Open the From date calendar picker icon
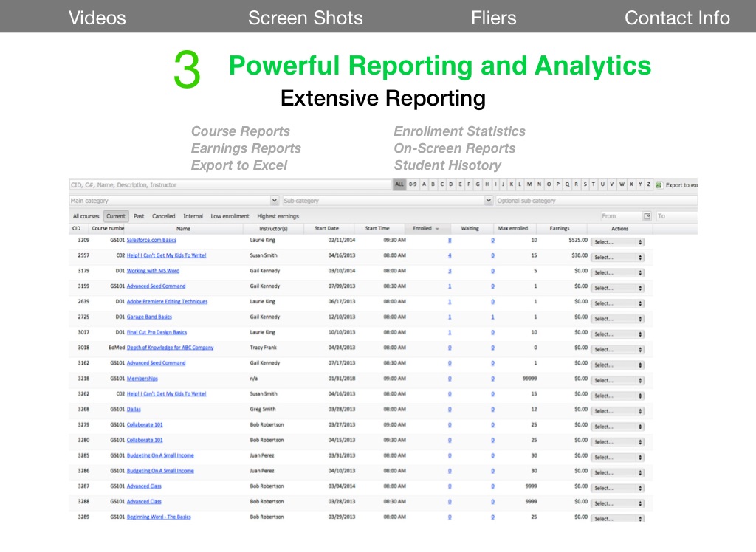Viewport: 756px width, 552px height. (x=647, y=216)
